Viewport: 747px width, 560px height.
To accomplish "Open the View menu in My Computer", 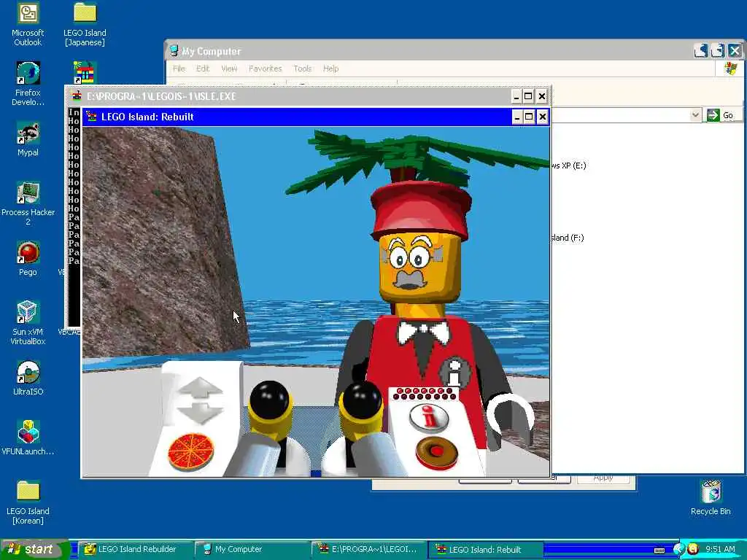I will (229, 69).
